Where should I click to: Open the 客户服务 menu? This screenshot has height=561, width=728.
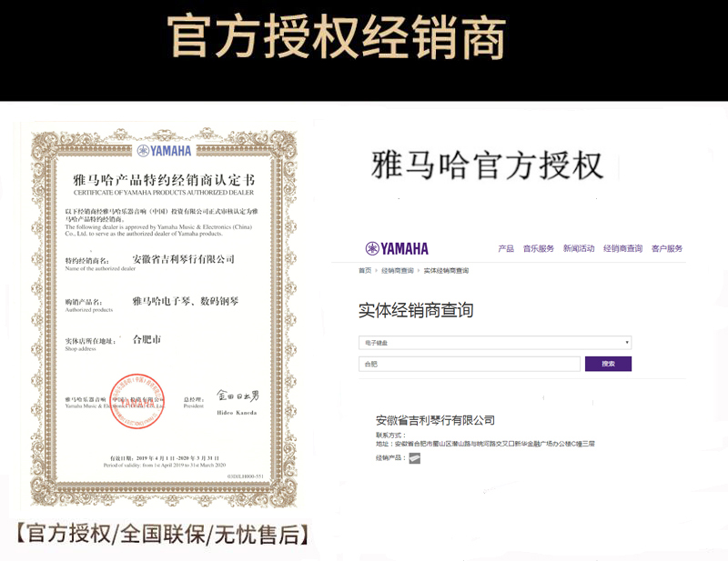667,249
